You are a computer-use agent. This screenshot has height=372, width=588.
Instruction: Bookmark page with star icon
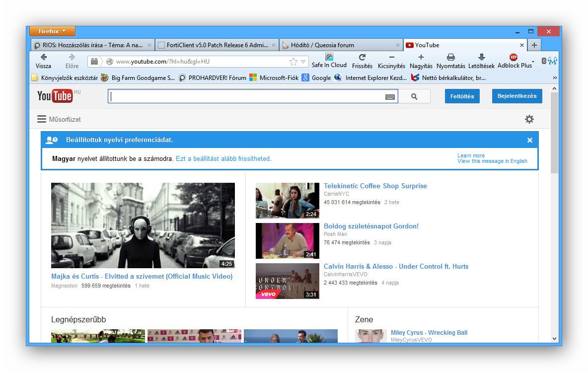(293, 62)
